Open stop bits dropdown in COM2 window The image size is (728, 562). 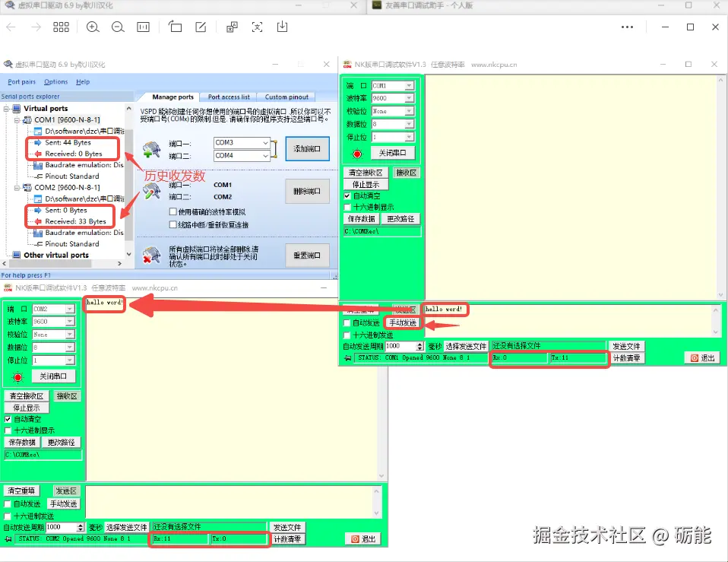(70, 360)
